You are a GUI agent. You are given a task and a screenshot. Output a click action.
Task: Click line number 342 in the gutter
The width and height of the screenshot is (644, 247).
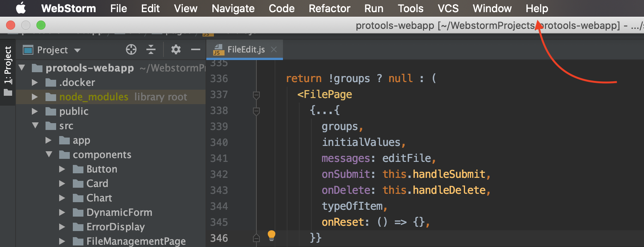click(219, 174)
